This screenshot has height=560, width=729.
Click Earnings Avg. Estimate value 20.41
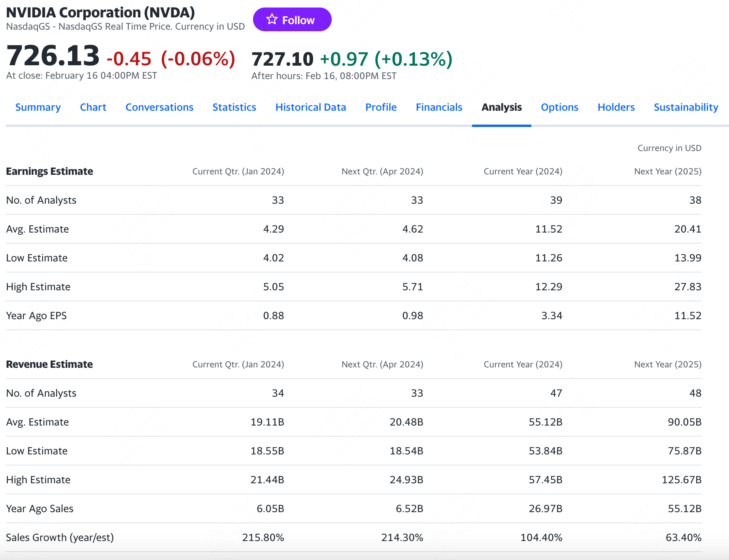pyautogui.click(x=688, y=229)
